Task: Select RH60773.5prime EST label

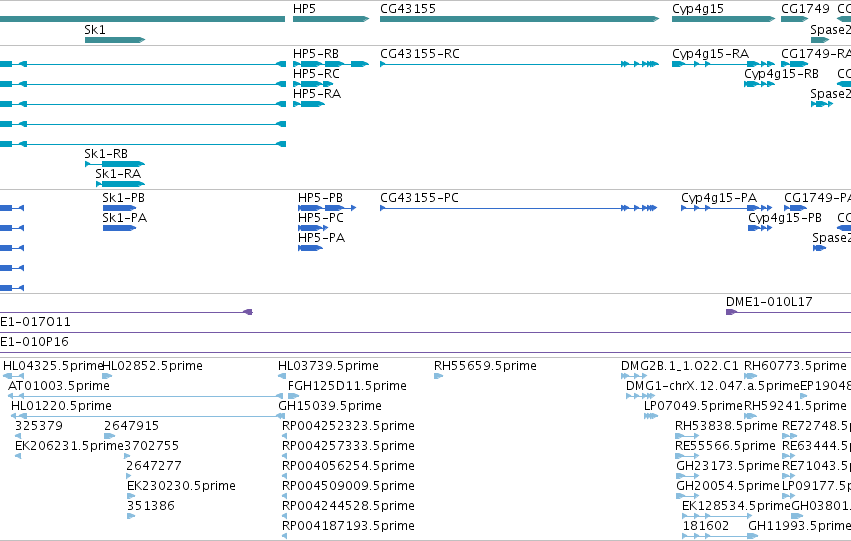Action: click(x=795, y=366)
